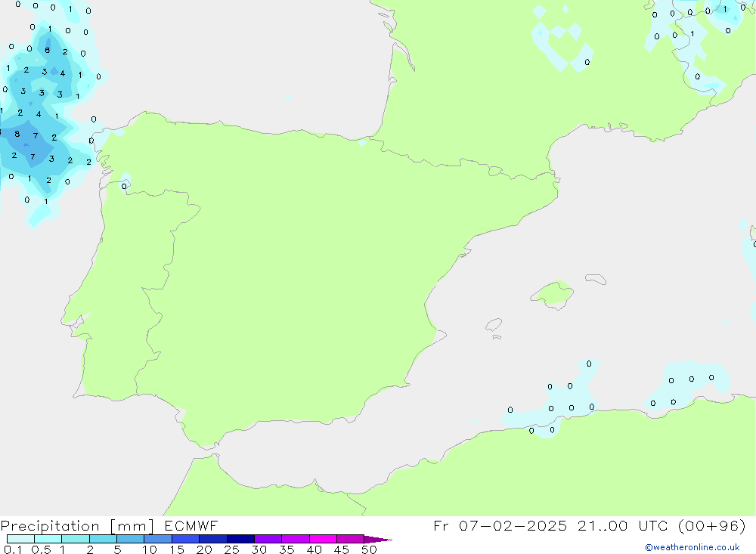Click the '(00+96)' forecast offset text
This screenshot has height=554, width=756.
711,525
